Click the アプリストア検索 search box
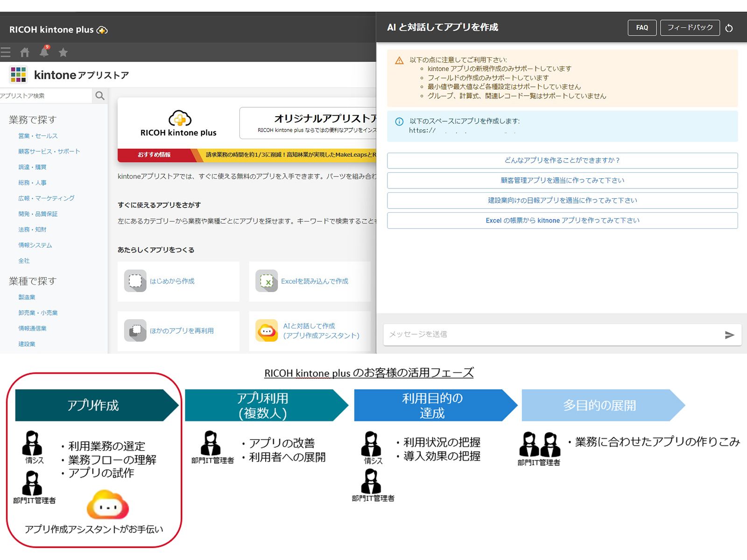747x560 pixels. coord(45,96)
